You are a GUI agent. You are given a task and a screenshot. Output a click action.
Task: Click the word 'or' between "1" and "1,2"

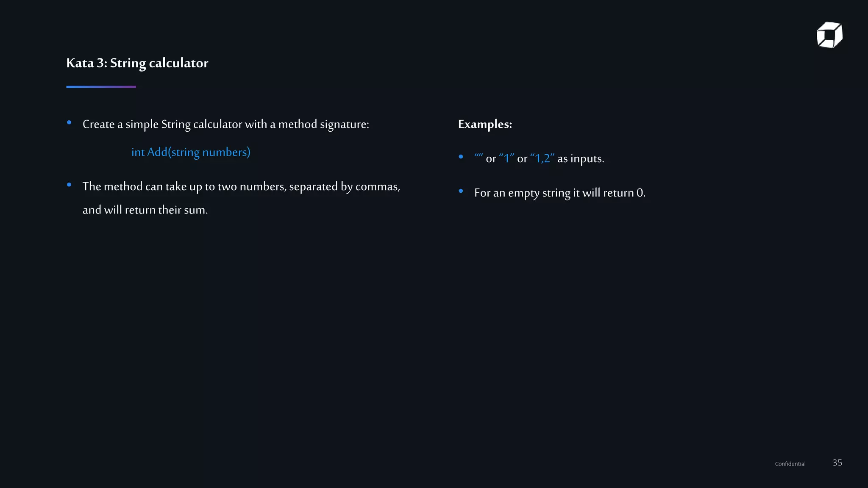click(522, 159)
